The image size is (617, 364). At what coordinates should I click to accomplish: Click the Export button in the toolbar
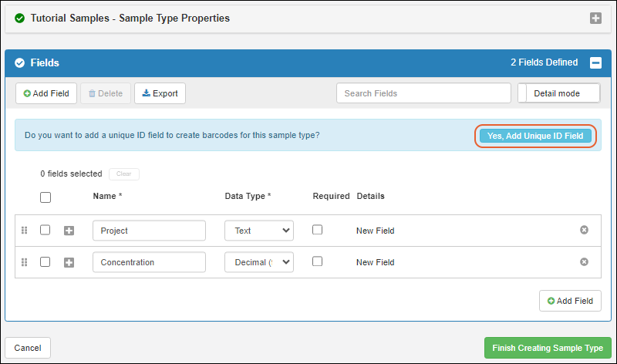click(160, 93)
